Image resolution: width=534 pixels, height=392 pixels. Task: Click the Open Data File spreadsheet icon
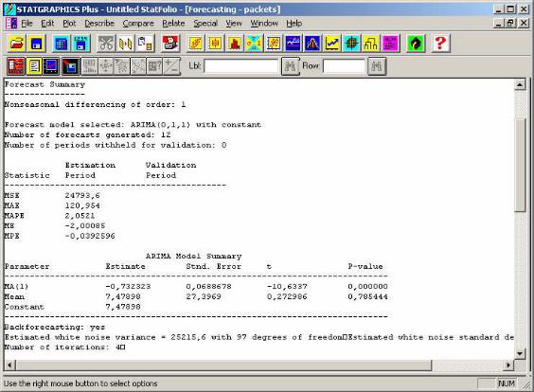click(62, 44)
